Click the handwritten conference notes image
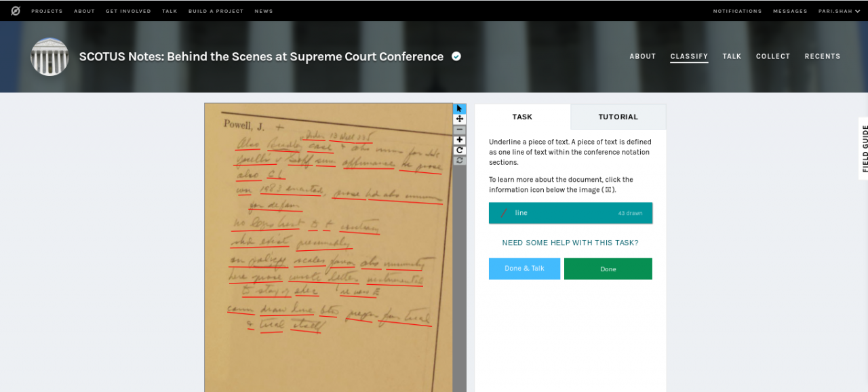The width and height of the screenshot is (868, 392). point(328,248)
